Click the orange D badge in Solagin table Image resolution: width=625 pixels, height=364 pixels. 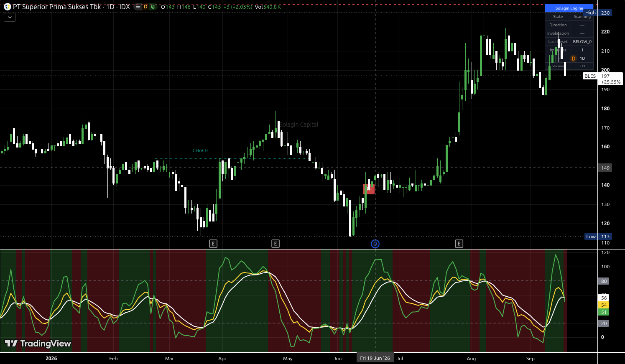coord(574,59)
